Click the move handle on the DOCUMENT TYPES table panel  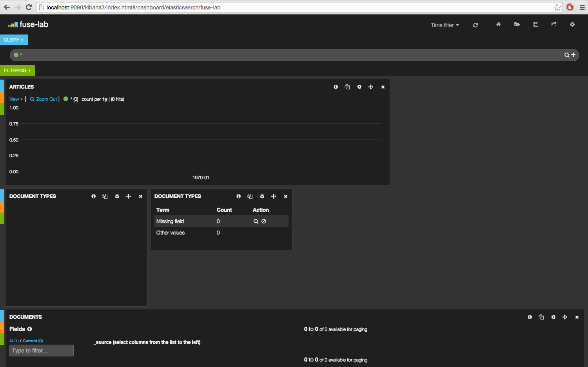[x=273, y=196]
